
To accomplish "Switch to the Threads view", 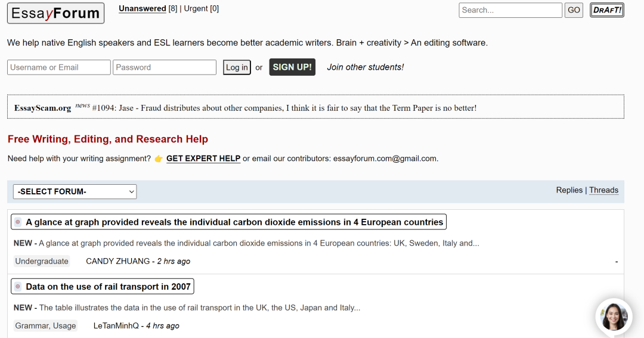I will 603,190.
